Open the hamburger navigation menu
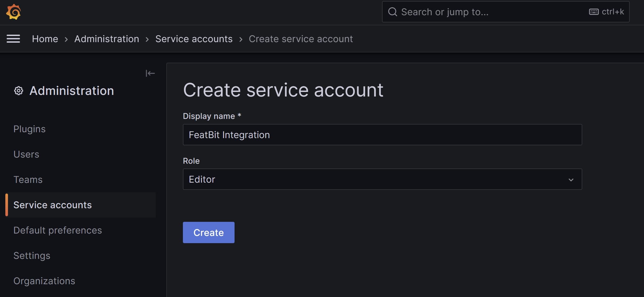 pos(13,39)
